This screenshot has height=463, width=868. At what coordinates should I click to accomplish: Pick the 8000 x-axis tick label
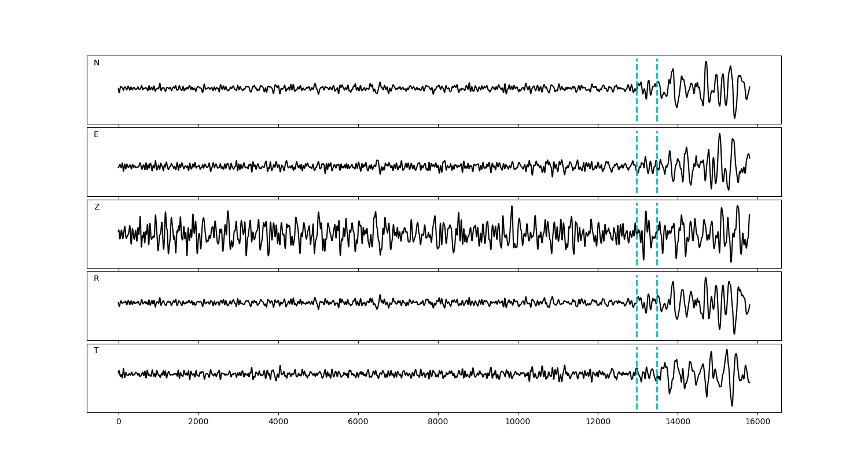coord(438,422)
